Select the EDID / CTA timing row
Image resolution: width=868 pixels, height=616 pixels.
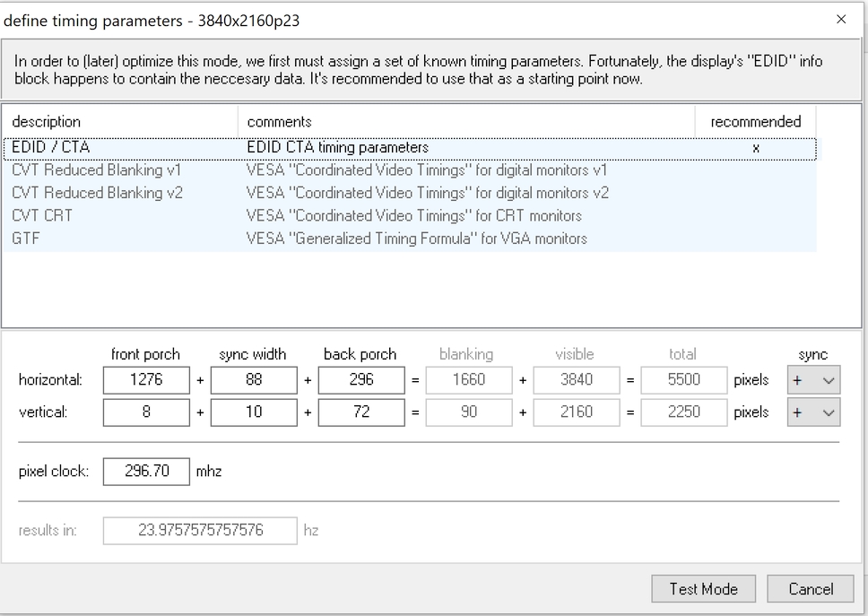(51, 147)
